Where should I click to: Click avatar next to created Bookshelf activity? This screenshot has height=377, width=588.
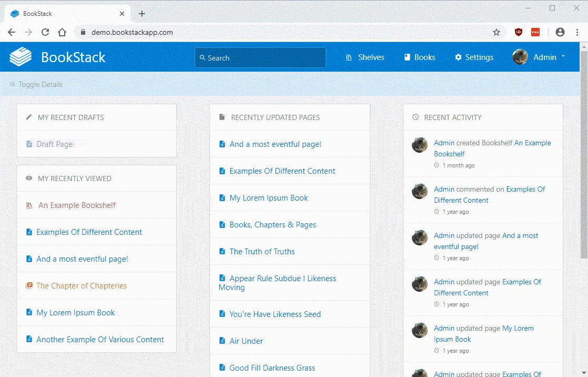click(420, 145)
